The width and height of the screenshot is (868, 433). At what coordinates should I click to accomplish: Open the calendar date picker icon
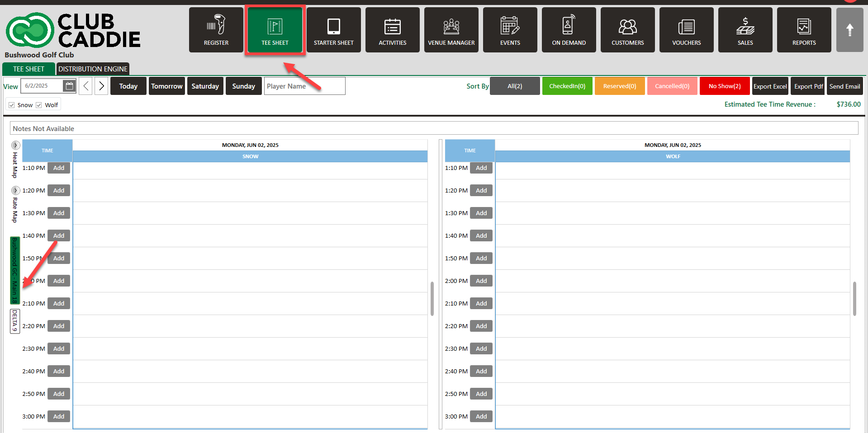[69, 86]
